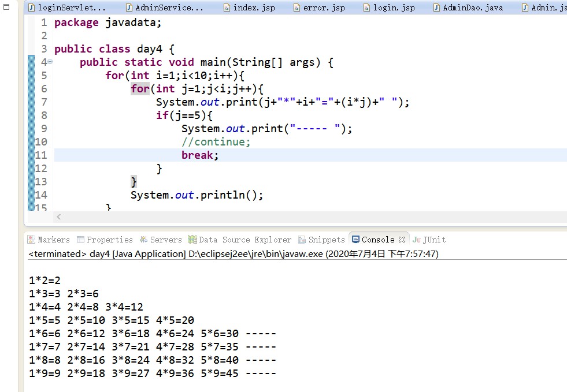Open the Properties view tab
567x392 pixels.
pyautogui.click(x=105, y=240)
